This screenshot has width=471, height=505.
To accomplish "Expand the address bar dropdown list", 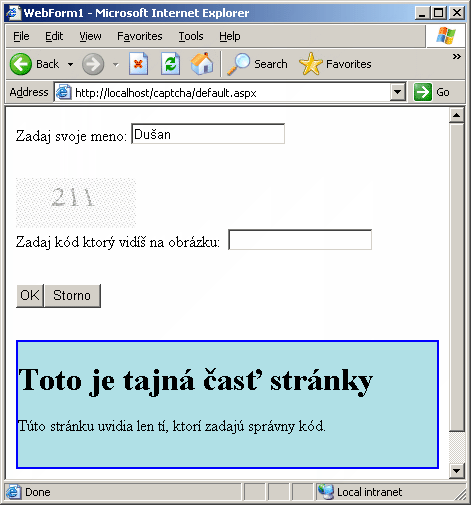I will point(398,92).
